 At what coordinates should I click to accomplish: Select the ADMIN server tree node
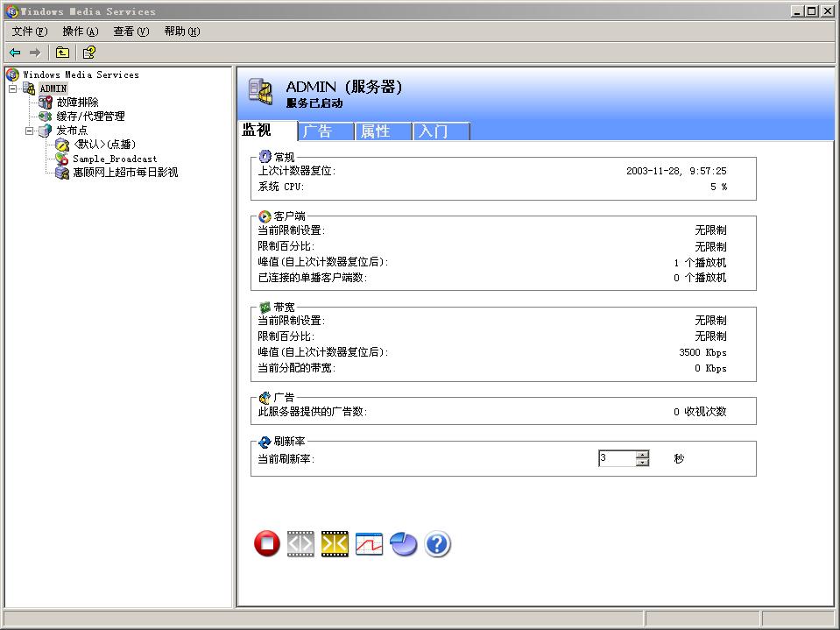pyautogui.click(x=53, y=88)
